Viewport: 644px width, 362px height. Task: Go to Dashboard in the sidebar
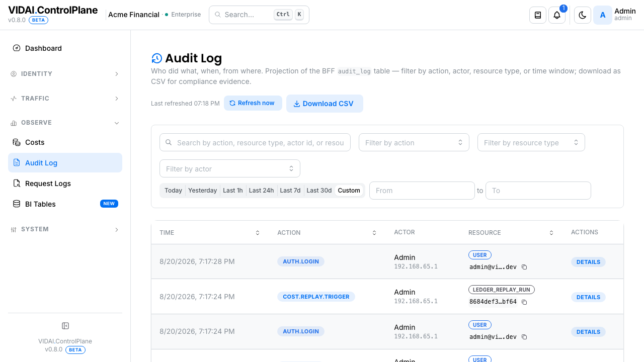pyautogui.click(x=65, y=48)
